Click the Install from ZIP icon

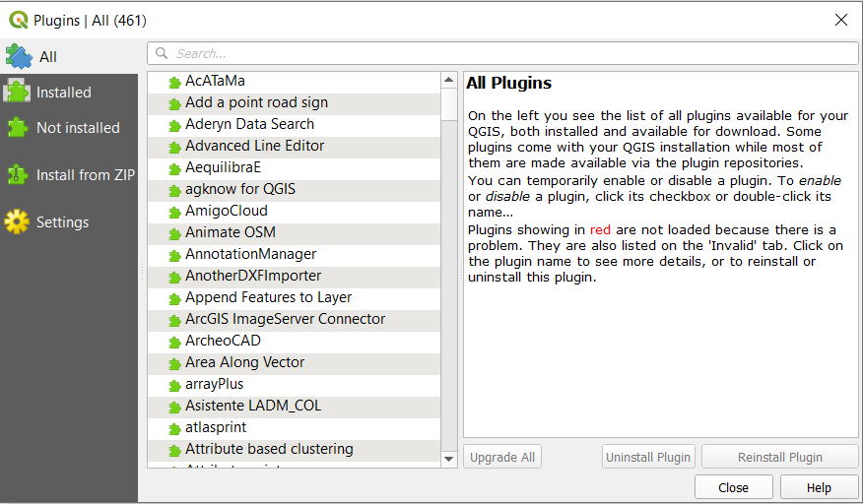(18, 174)
